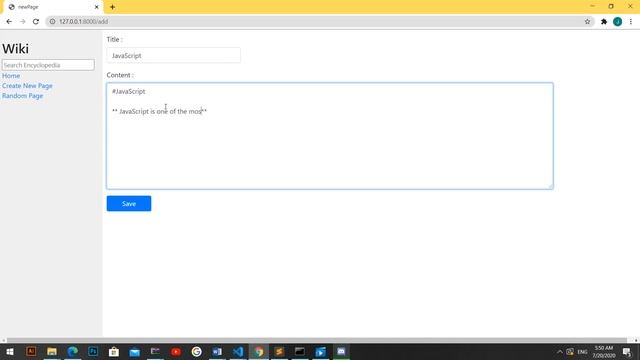Select the Chrome taskbar icon

(259, 351)
